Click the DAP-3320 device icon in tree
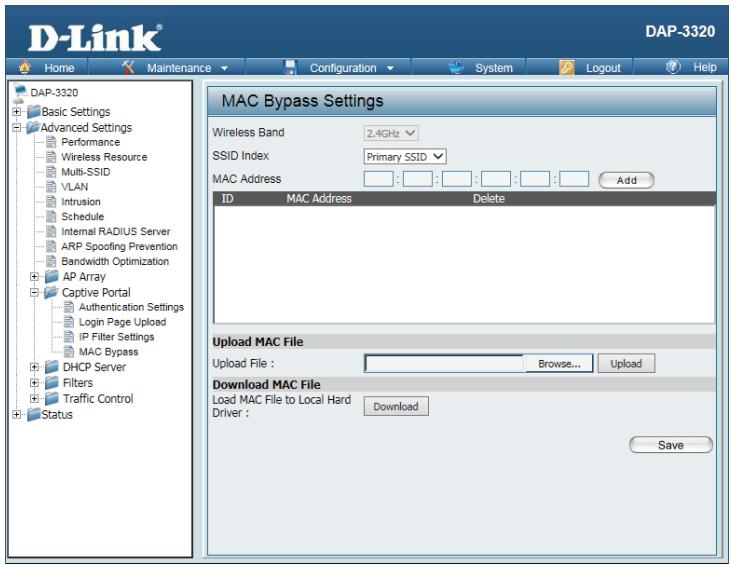731x565 pixels. tap(19, 93)
